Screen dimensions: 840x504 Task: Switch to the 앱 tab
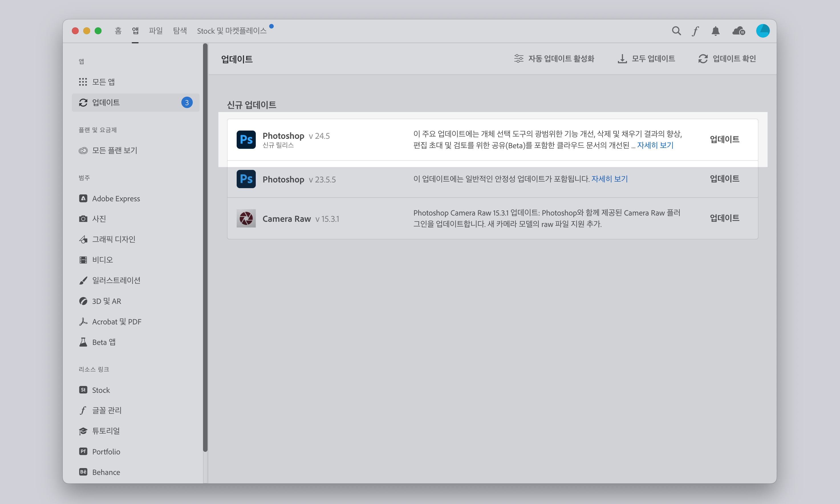click(x=135, y=31)
